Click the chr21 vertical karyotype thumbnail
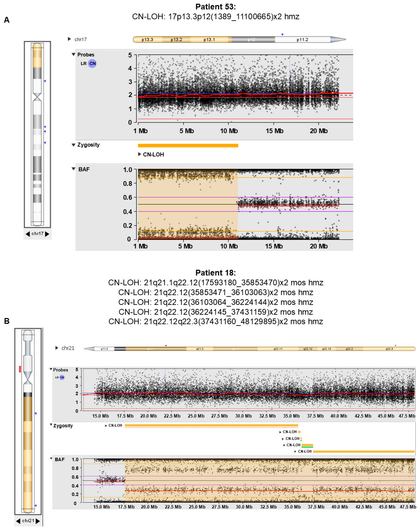This screenshot has width=420, height=530. click(28, 421)
